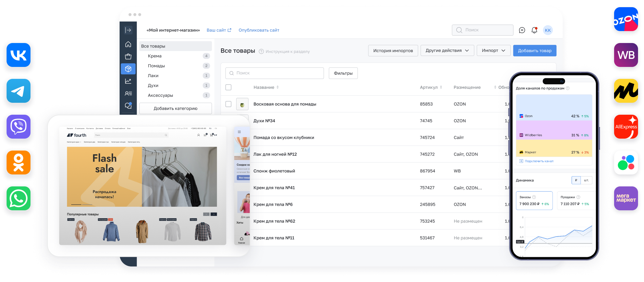Click the product search field
The width and height of the screenshot is (644, 282).
(274, 73)
